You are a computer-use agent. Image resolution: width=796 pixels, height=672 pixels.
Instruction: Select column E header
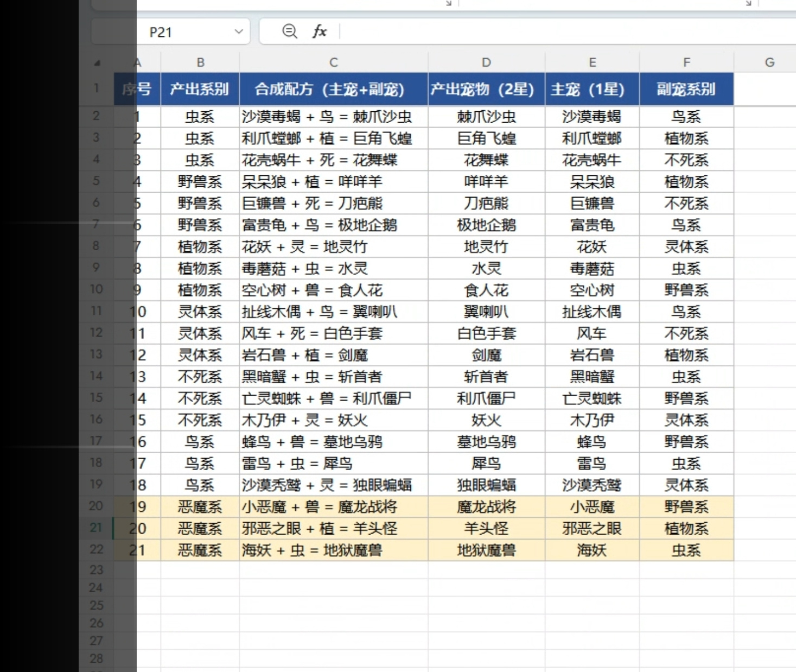(592, 62)
